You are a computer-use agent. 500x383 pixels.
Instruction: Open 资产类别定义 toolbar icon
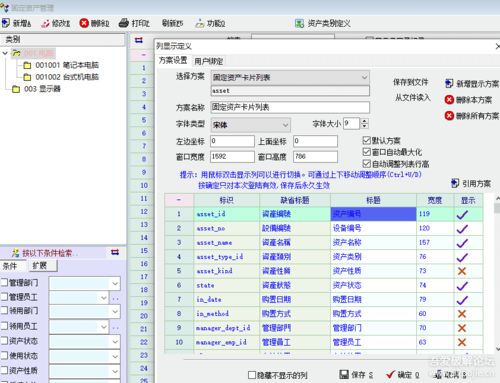tap(299, 23)
